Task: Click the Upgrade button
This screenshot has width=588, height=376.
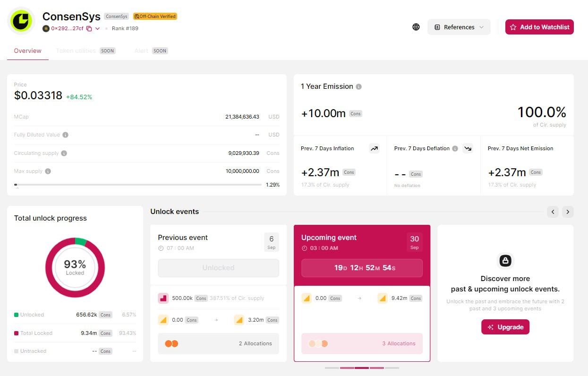Action: point(505,327)
